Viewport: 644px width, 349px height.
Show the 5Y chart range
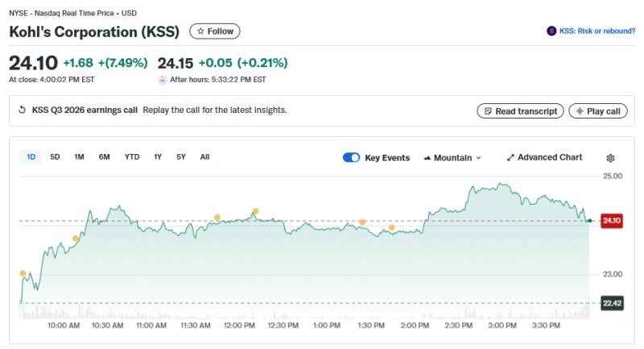pyautogui.click(x=181, y=157)
